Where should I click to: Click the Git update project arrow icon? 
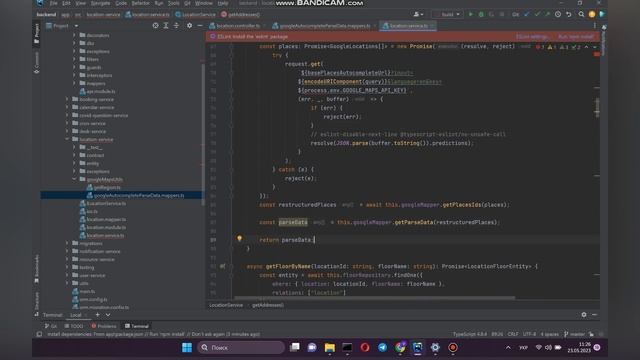point(527,14)
